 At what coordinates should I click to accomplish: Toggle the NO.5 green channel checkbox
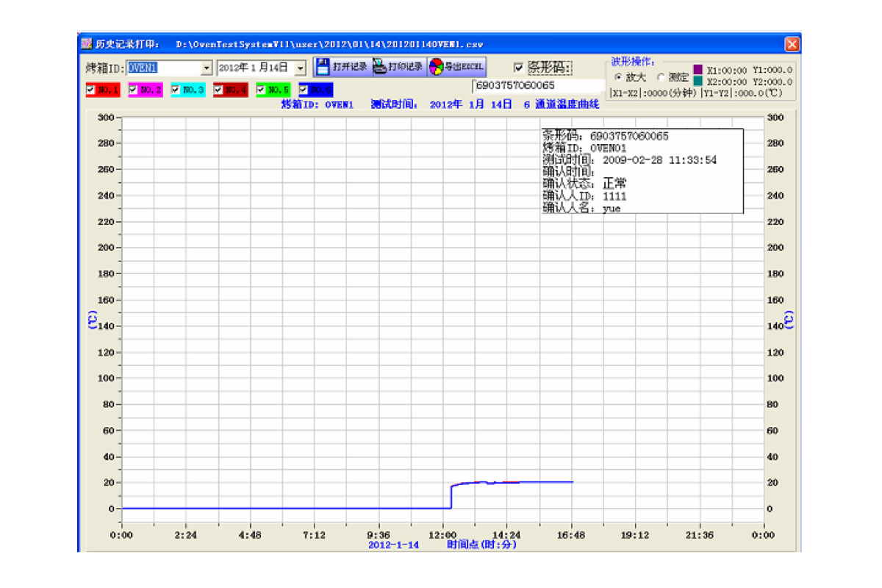[262, 90]
